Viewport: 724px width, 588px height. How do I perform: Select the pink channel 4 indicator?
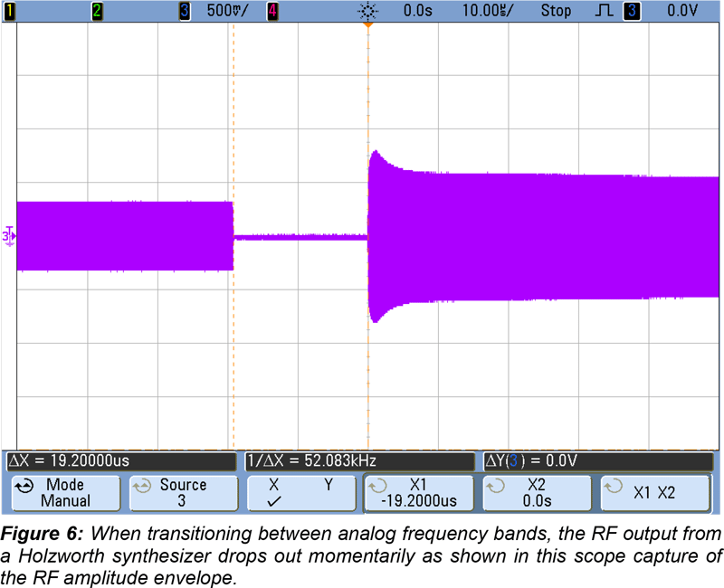point(272,11)
